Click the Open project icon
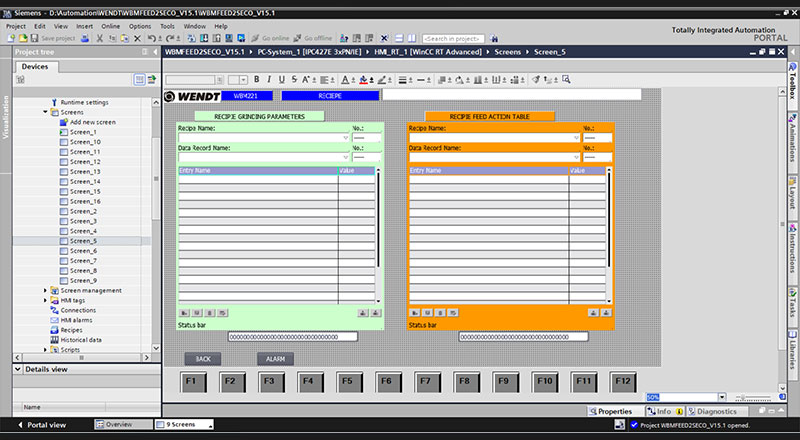The image size is (800, 440). pos(23,38)
